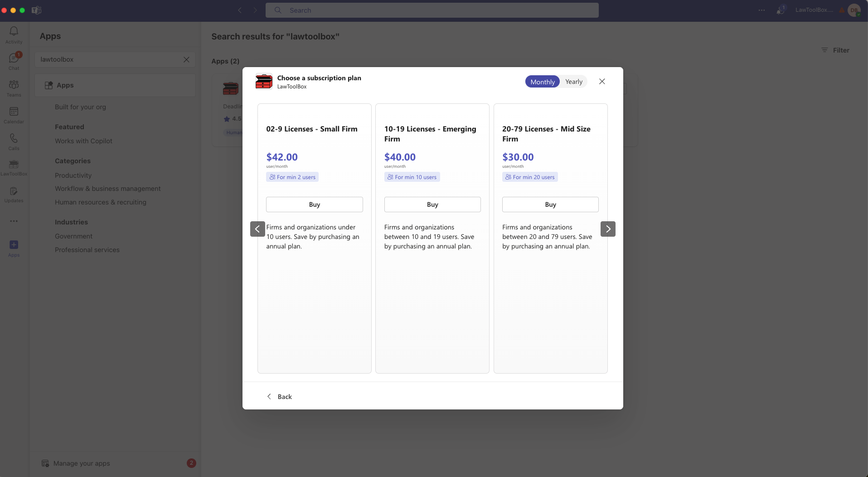
Task: Close the subscription plan dialog
Action: pos(602,82)
